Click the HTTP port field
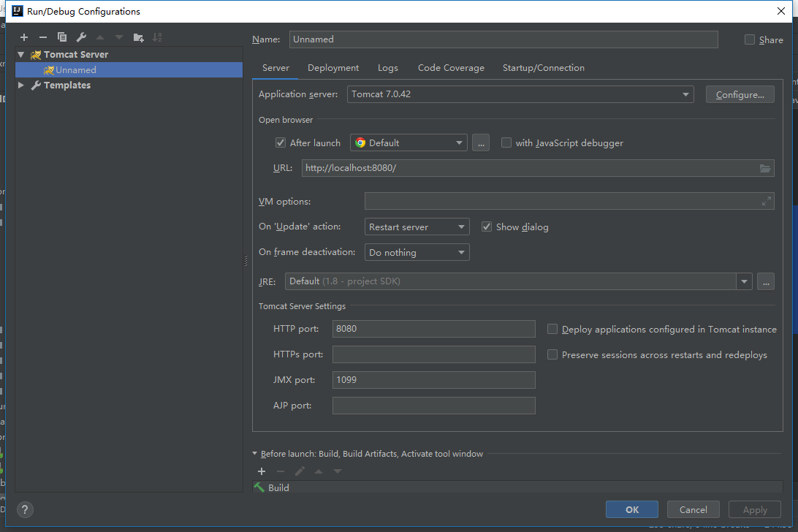Screen dimensions: 798x532 (x=433, y=329)
